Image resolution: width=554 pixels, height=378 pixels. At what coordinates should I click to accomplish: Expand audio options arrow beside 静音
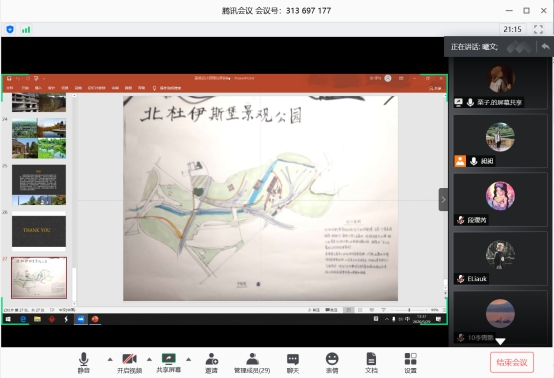[x=110, y=359]
